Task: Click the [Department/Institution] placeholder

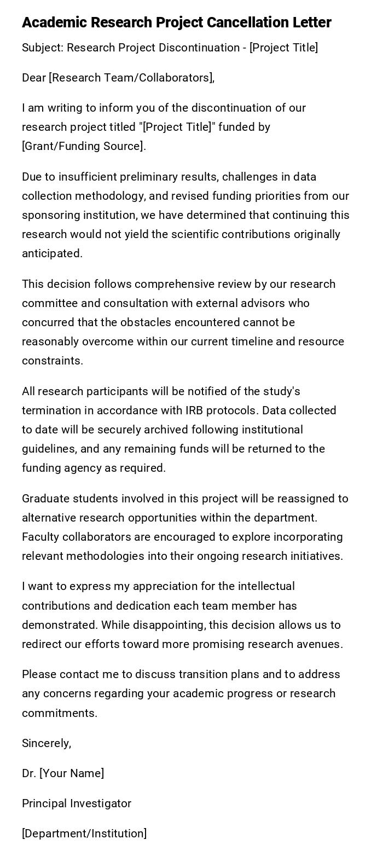Action: [84, 834]
